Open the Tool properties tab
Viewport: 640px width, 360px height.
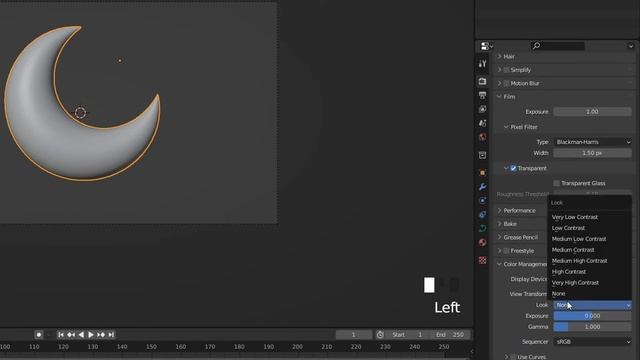[482, 63]
